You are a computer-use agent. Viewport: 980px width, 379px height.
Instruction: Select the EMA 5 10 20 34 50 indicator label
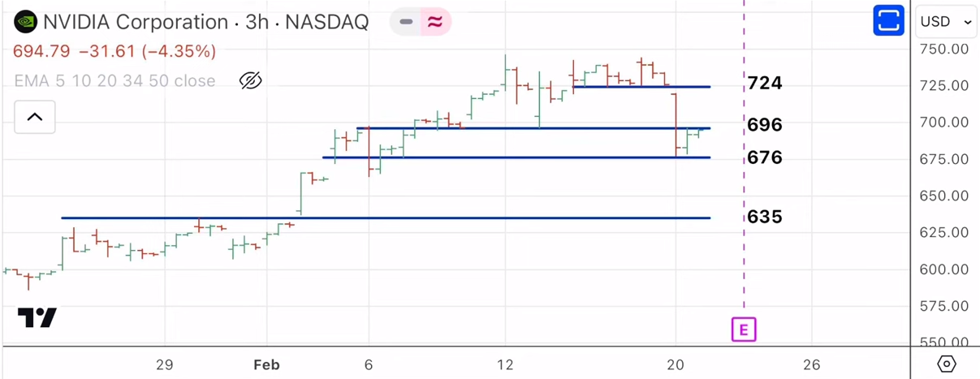(114, 81)
